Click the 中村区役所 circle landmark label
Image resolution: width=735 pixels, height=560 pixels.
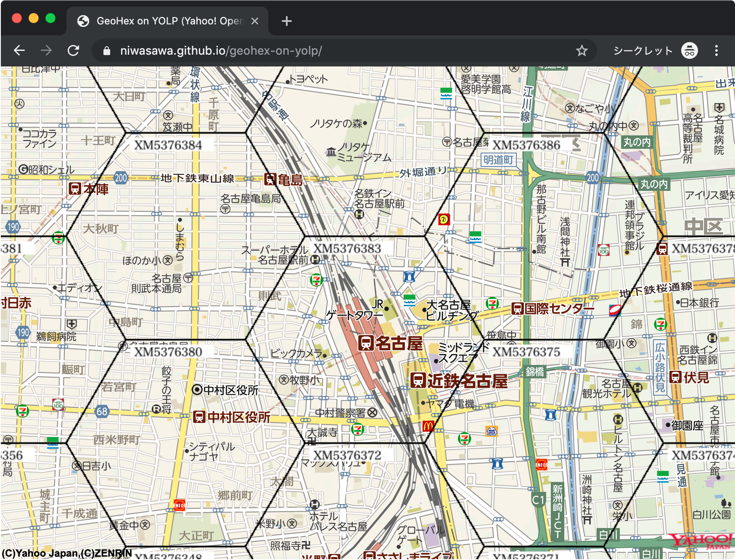click(225, 390)
